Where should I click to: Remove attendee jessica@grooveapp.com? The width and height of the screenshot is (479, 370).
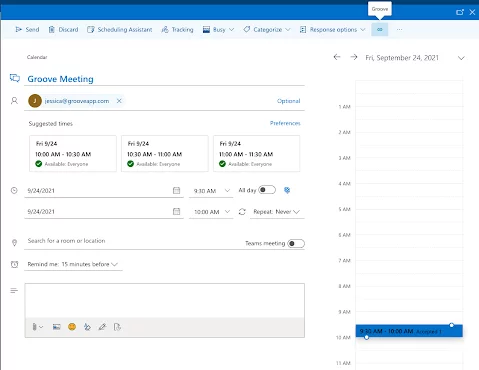pos(119,101)
